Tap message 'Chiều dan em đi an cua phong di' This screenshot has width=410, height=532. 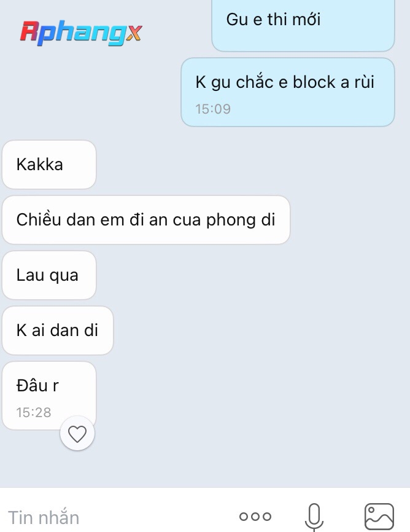click(146, 220)
